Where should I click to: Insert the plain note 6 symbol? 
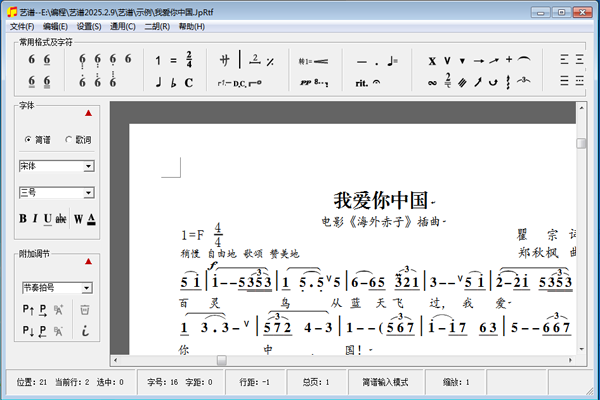pyautogui.click(x=31, y=59)
